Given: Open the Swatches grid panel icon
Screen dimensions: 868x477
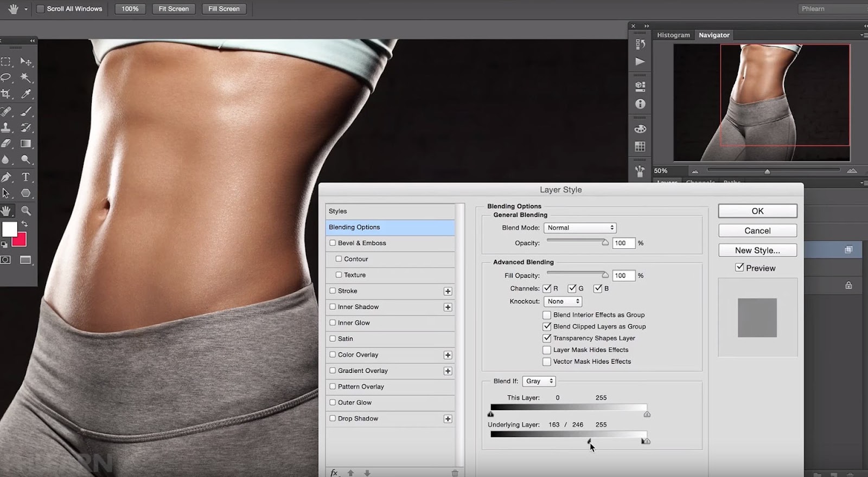Looking at the screenshot, I should click(x=640, y=146).
